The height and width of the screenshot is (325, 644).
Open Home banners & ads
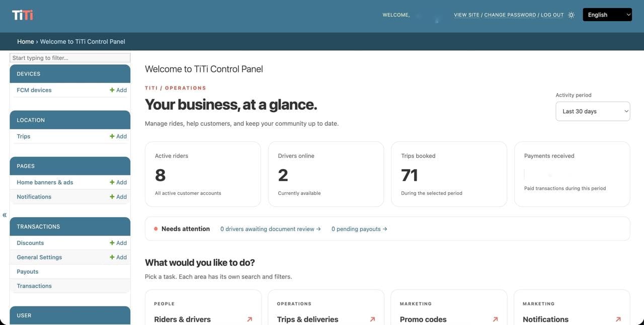[45, 182]
